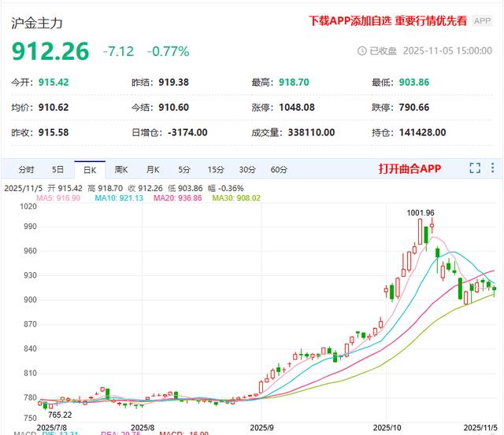Screen dimensions: 504x435
Task: Click the 2025/9 date axis label
Action: (x=261, y=428)
